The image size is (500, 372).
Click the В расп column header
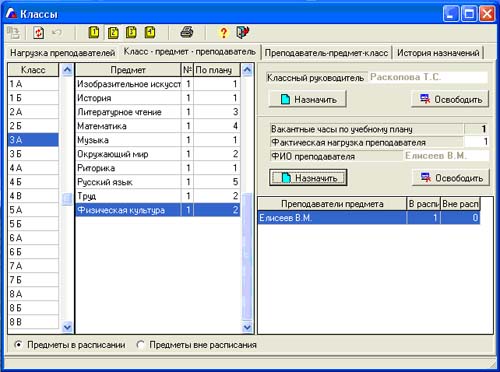coord(424,204)
